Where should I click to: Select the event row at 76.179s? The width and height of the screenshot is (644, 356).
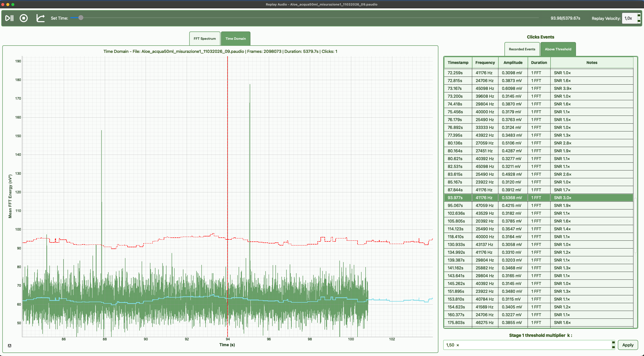tap(538, 120)
